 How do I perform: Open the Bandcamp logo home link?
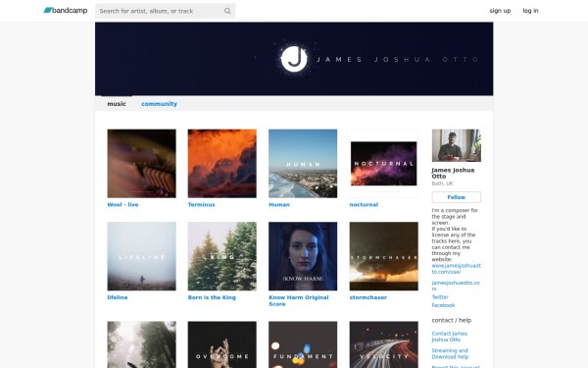[x=66, y=11]
